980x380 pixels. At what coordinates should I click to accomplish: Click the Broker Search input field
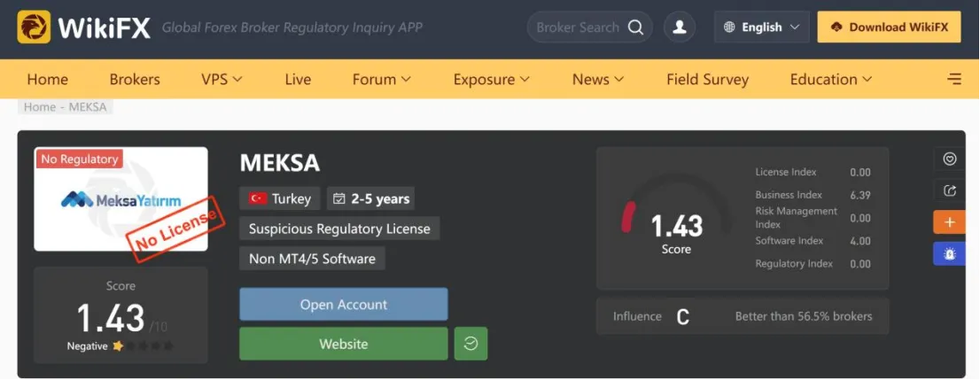[x=578, y=27]
